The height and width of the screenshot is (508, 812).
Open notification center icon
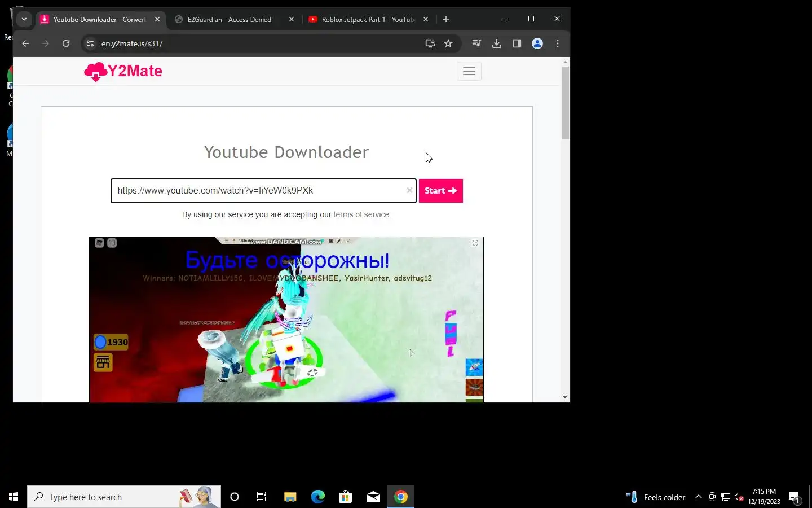point(795,497)
